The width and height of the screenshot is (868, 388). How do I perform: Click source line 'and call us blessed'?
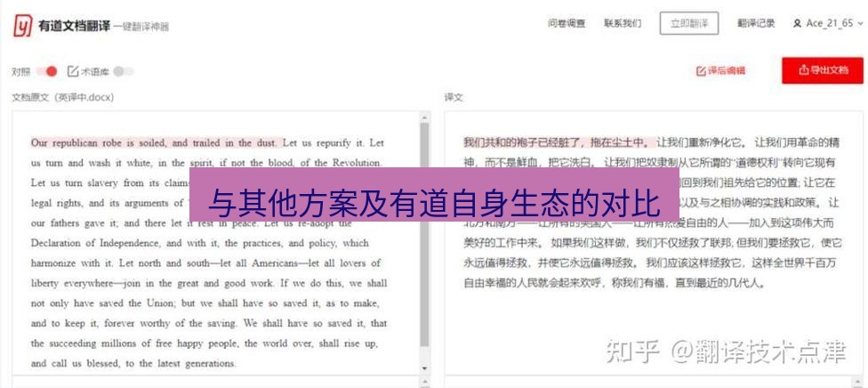pos(133,364)
